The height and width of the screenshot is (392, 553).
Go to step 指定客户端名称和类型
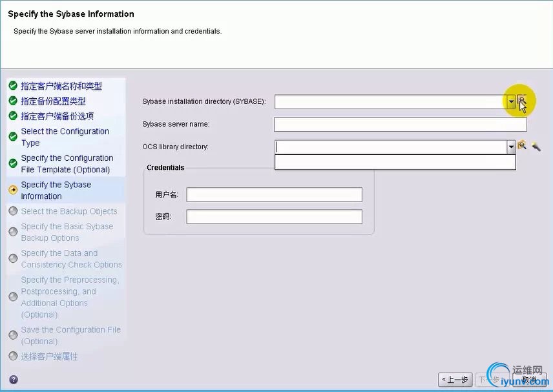click(61, 86)
